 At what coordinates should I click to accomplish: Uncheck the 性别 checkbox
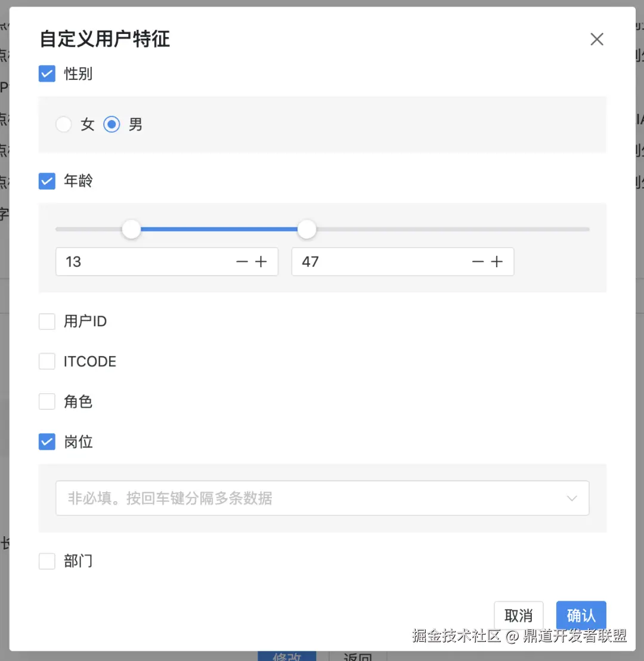point(47,73)
